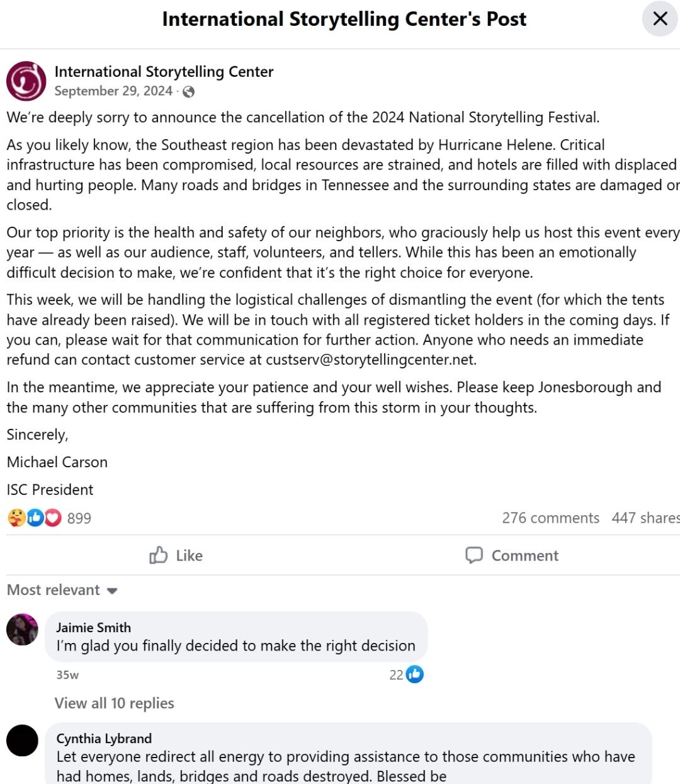This screenshot has height=784, width=680.
Task: Open International Storytelling Center profile picture
Action: [26, 81]
